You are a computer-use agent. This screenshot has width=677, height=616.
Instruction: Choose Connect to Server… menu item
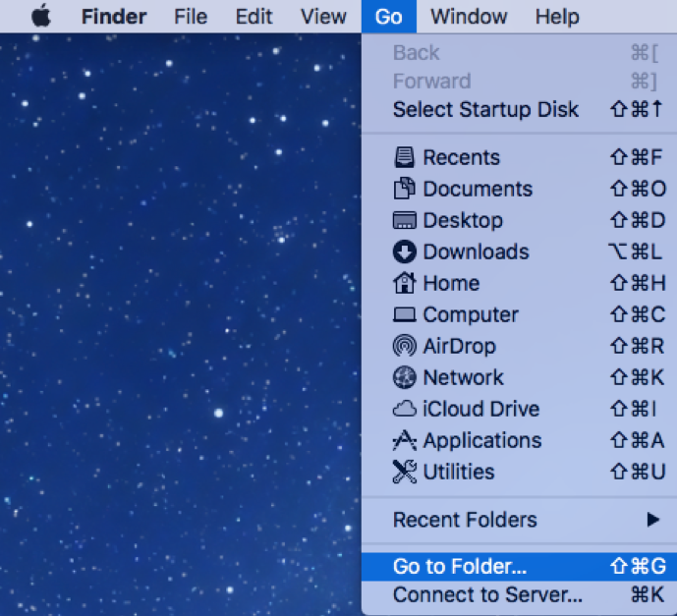(x=487, y=594)
